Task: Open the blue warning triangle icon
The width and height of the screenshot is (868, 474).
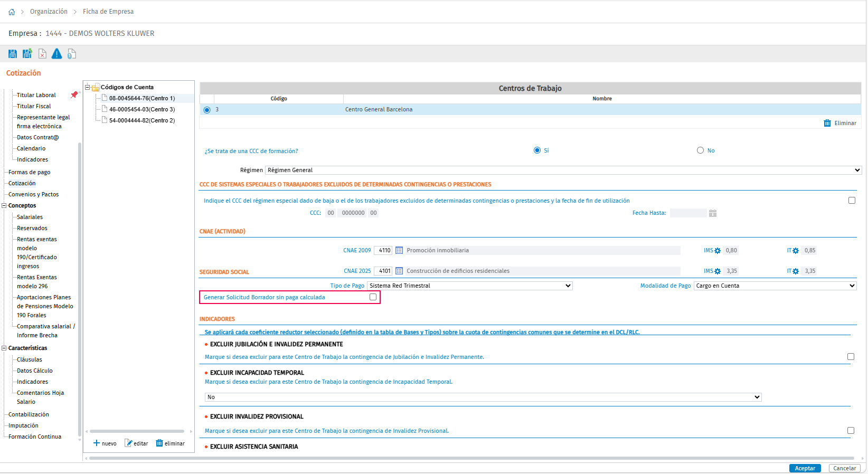Action: point(56,54)
